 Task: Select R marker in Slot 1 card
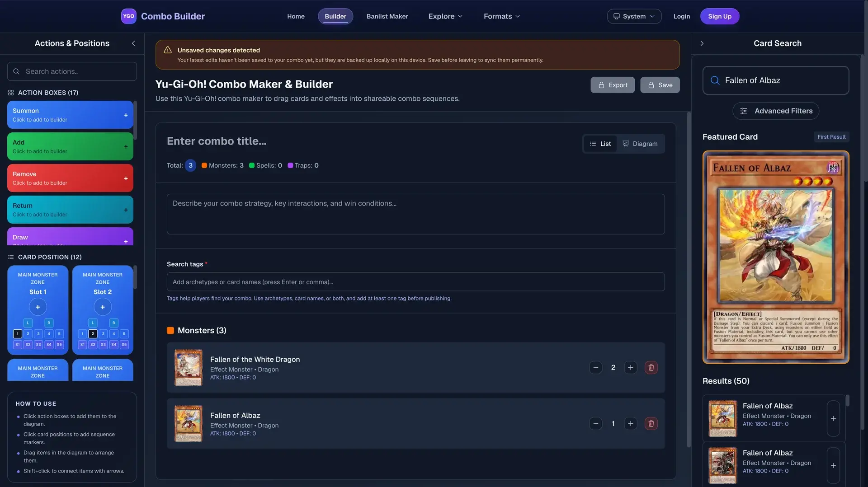[x=49, y=323]
